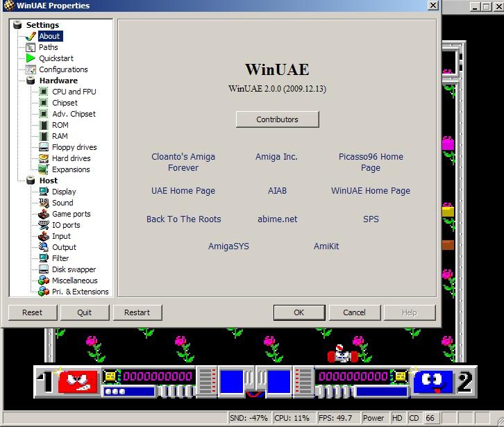Click the SND: -47% status field

tap(249, 418)
